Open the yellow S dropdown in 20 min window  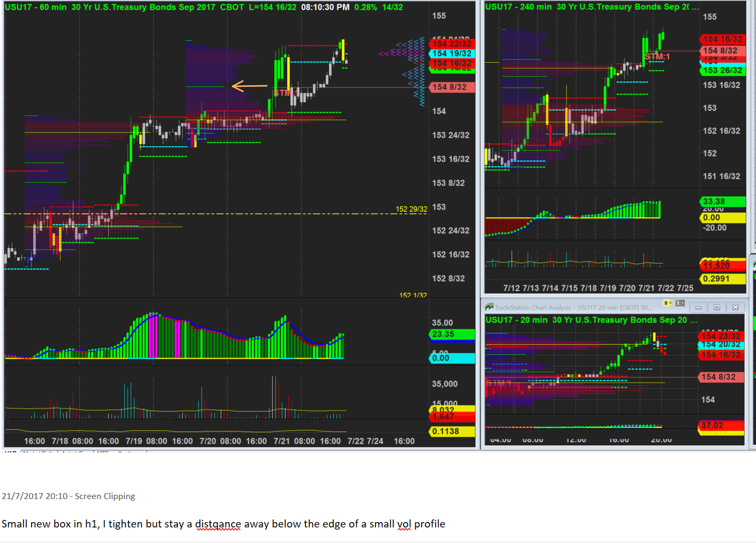(x=668, y=303)
